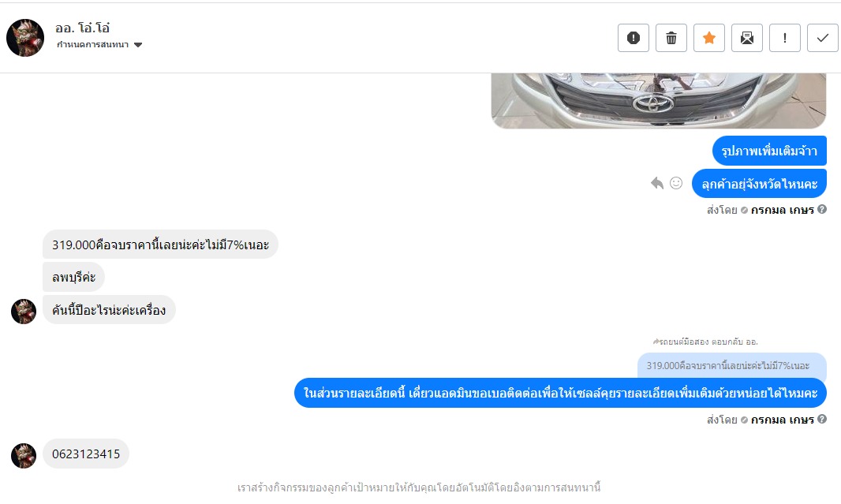Reply arrow next to ลูกค้าอยู่จังหวัดไหนคะ message
The height and width of the screenshot is (504, 841).
[657, 183]
